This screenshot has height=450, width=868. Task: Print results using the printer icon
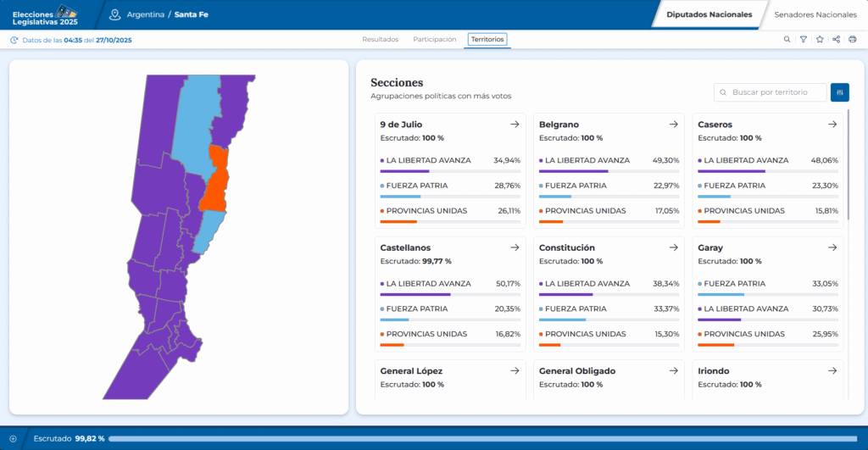852,40
